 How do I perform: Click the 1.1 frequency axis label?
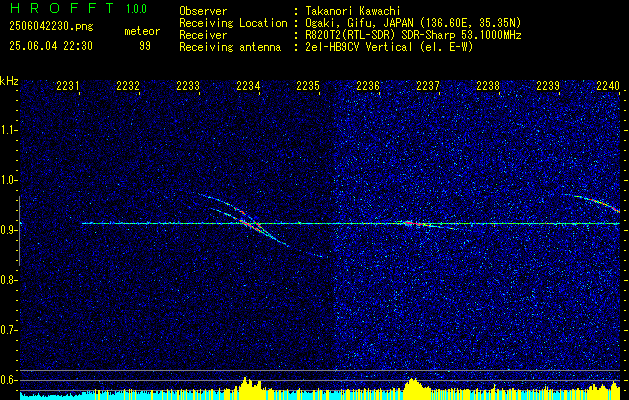(9, 130)
